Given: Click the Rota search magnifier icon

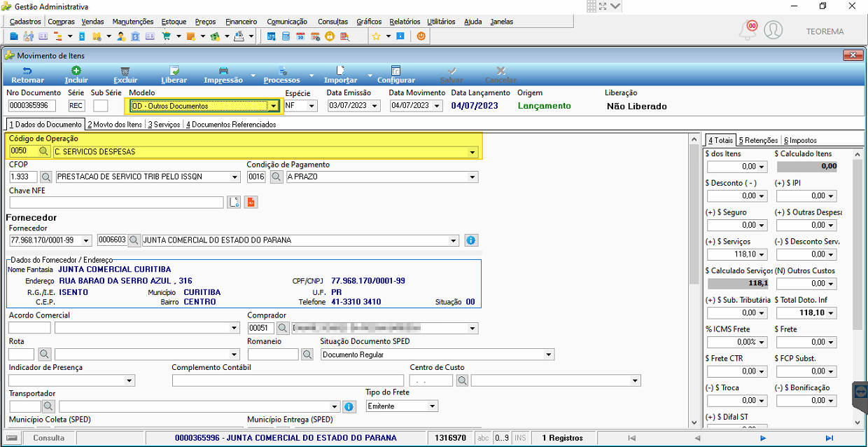Looking at the screenshot, I should click(x=45, y=355).
